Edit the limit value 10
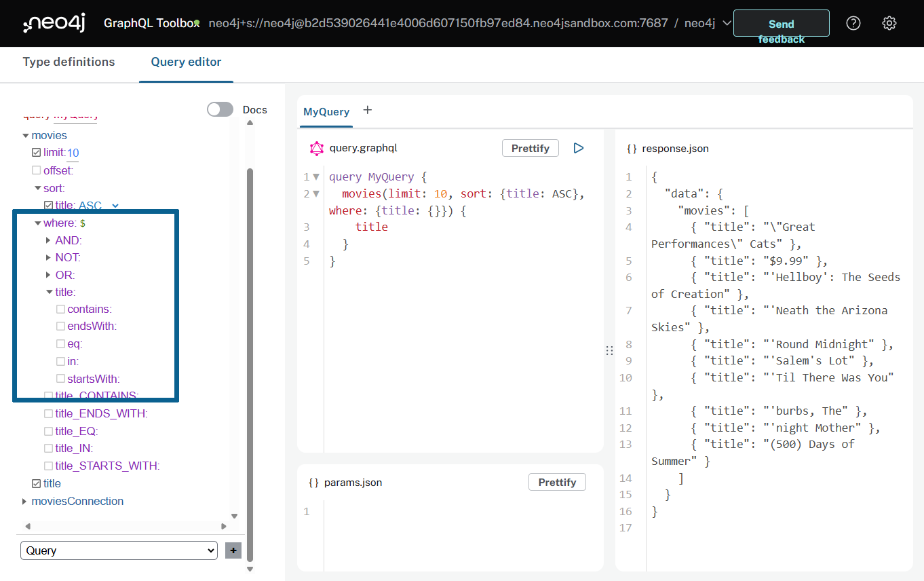 73,153
